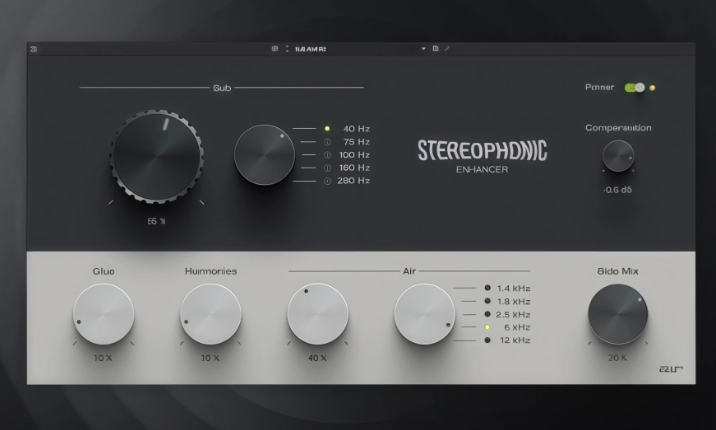Click the -0.6 dB compensation value
Screen dimensions: 716x430
click(617, 190)
